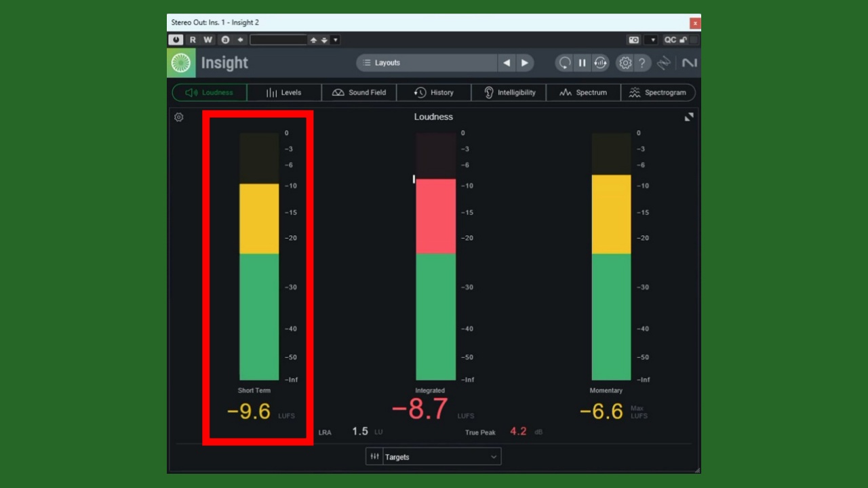Expand Loudness panel to full view
This screenshot has height=488, width=868.
(689, 117)
